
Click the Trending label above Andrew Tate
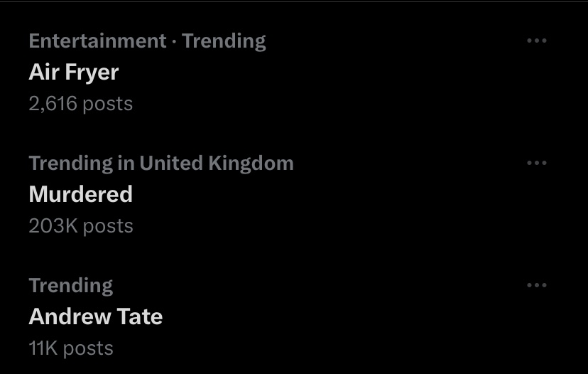[71, 286]
